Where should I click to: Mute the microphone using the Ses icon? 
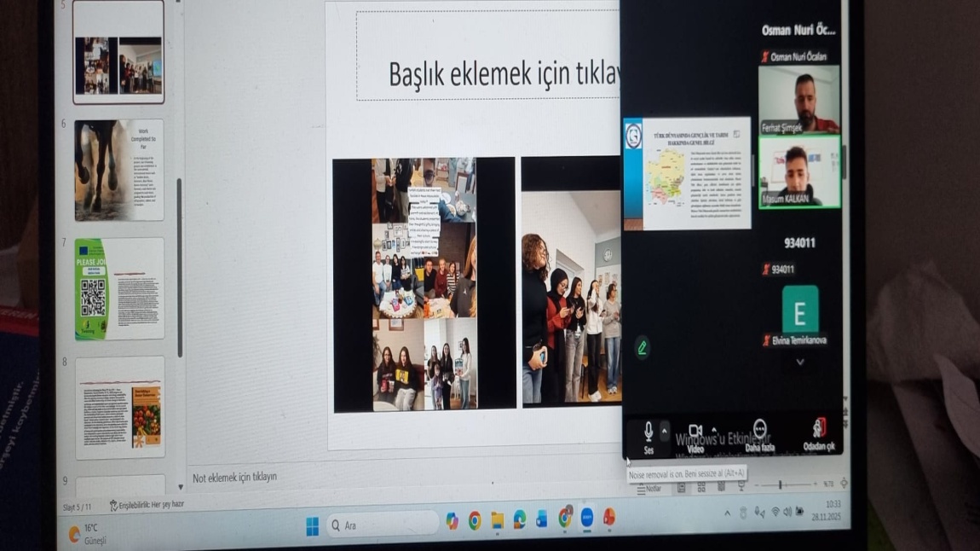pos(649,429)
